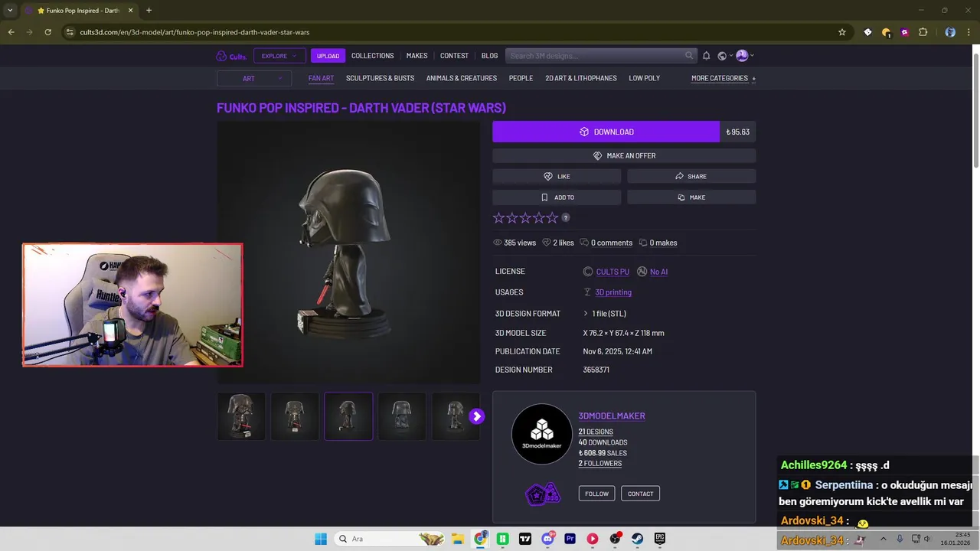
Task: Open the MAKES menu item
Action: pos(416,56)
